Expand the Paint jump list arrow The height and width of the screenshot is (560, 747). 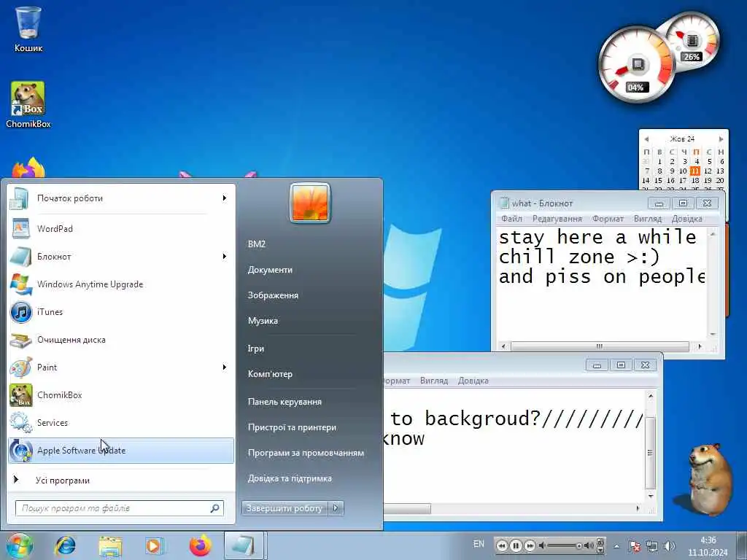(224, 367)
